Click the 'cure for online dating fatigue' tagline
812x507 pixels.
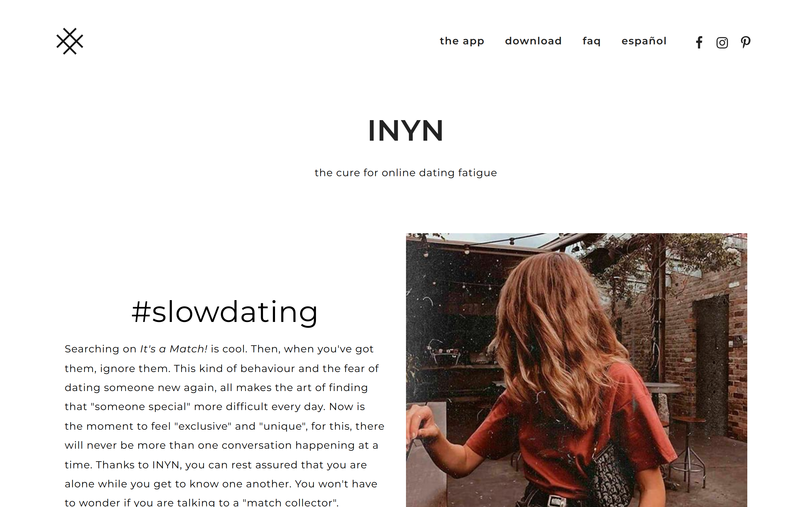point(406,173)
